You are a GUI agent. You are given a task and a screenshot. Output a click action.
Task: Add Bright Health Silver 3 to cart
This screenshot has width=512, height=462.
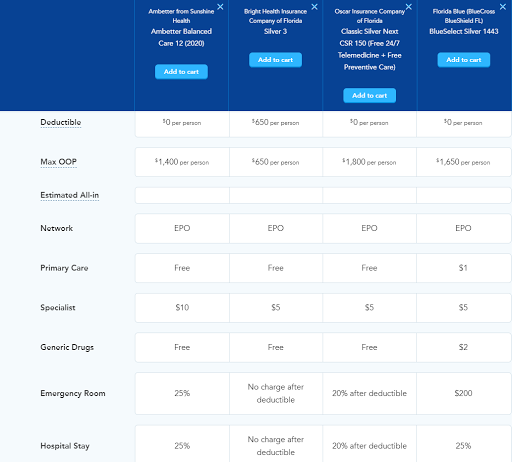pyautogui.click(x=275, y=60)
